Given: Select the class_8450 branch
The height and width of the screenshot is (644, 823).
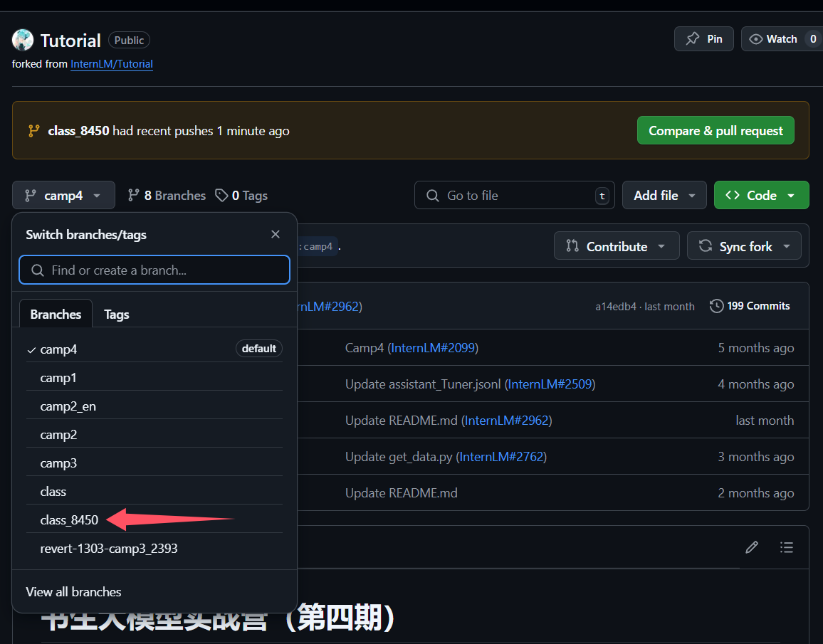Looking at the screenshot, I should click(154, 519).
